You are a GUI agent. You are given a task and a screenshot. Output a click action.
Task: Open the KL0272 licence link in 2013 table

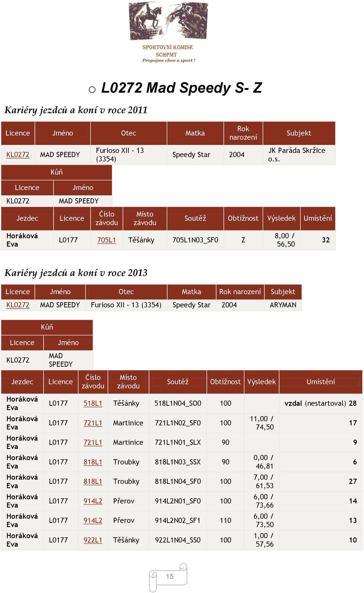pos(18,305)
